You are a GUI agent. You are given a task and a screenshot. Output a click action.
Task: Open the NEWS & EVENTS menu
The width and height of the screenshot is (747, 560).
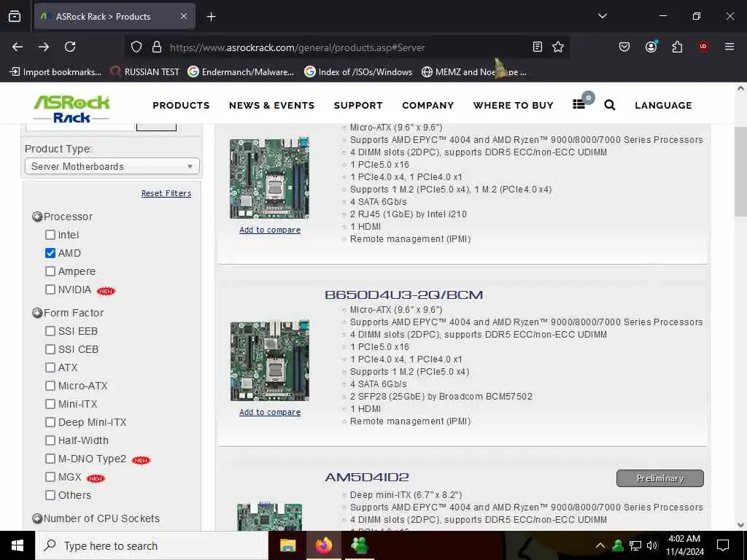pos(271,105)
